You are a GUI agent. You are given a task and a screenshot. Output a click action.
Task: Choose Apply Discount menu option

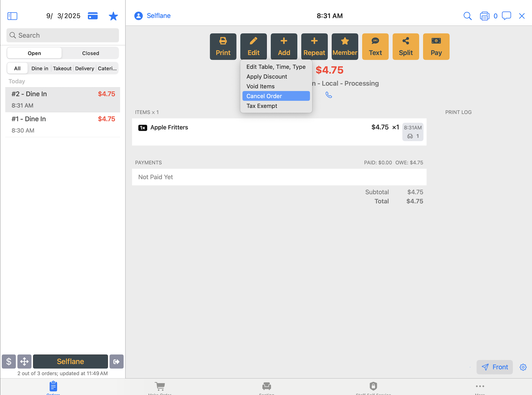[267, 76]
